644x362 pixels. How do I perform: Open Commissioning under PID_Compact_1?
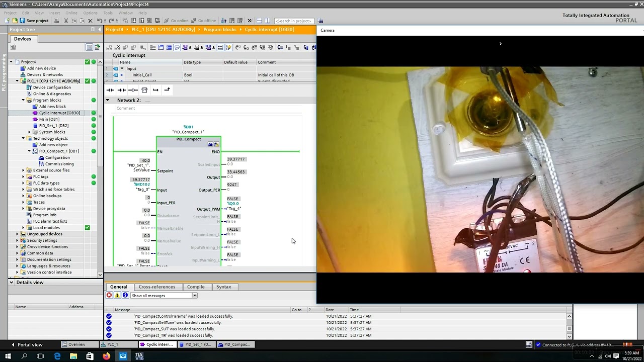point(59,164)
